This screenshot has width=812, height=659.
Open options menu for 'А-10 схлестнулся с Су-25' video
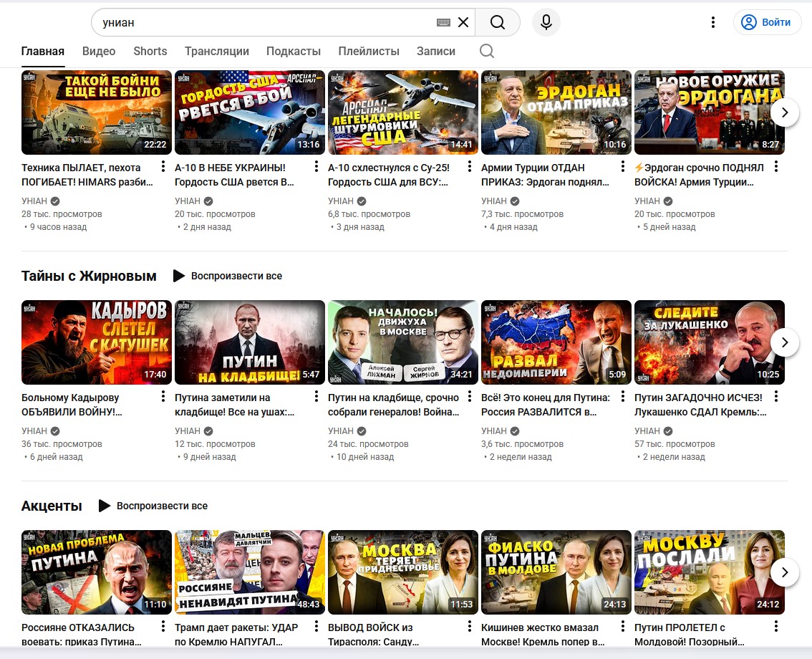(x=470, y=166)
